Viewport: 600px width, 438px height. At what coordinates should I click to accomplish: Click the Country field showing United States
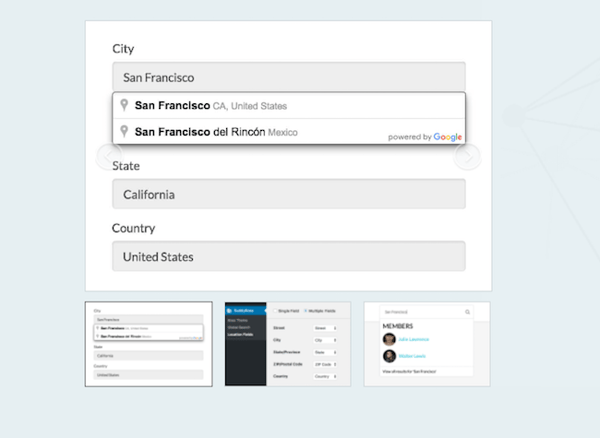289,256
